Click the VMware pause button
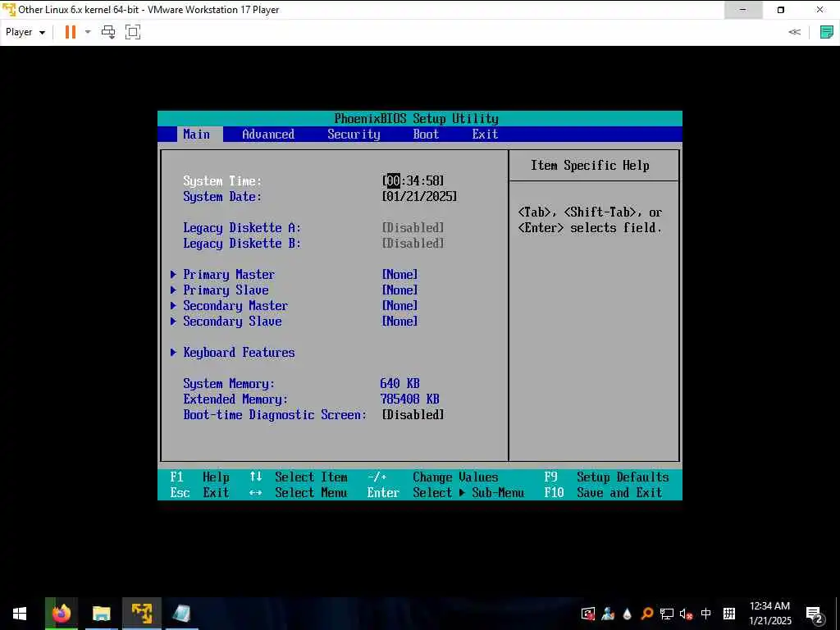 click(71, 32)
